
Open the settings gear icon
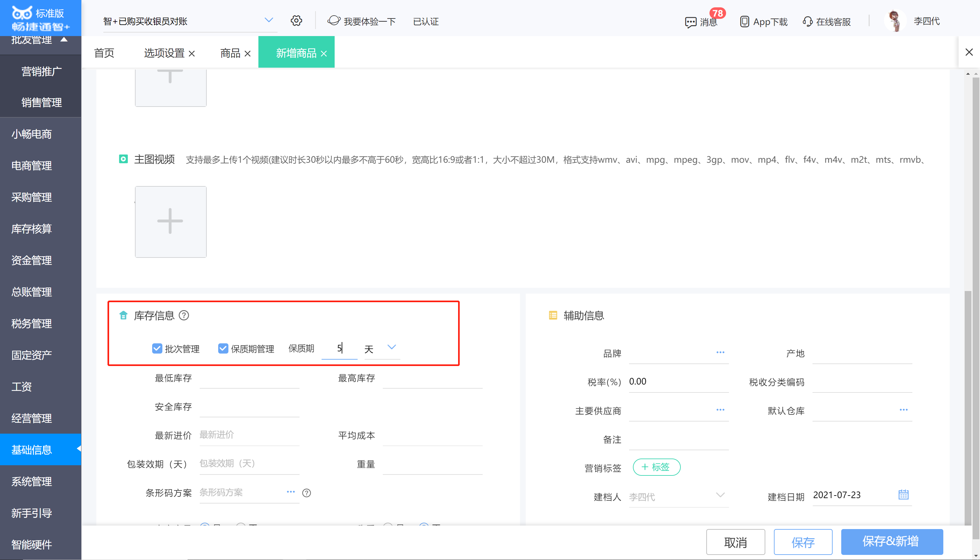296,21
